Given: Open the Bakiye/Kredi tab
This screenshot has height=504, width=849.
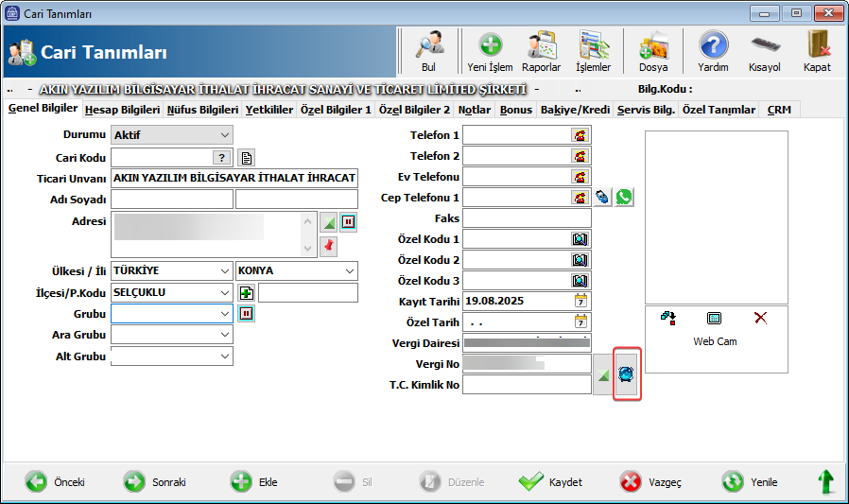Looking at the screenshot, I should pos(575,110).
